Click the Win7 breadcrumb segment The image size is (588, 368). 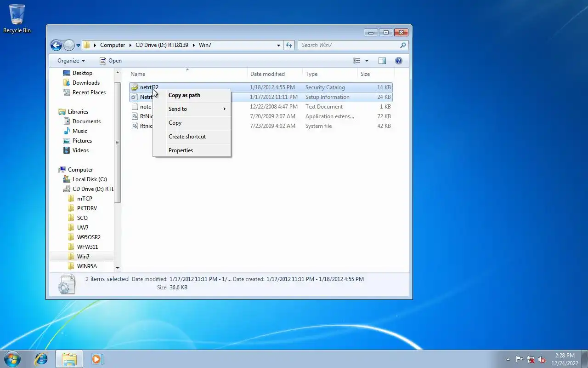[205, 45]
